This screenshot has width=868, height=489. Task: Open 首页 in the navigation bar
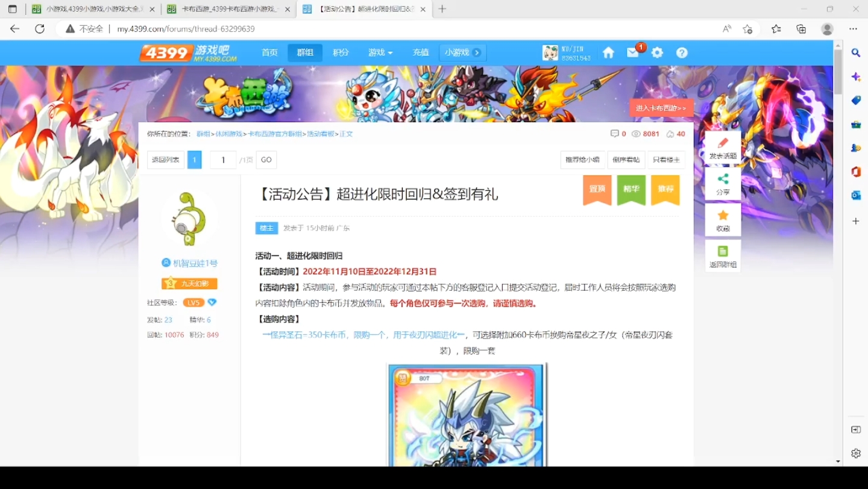(269, 53)
